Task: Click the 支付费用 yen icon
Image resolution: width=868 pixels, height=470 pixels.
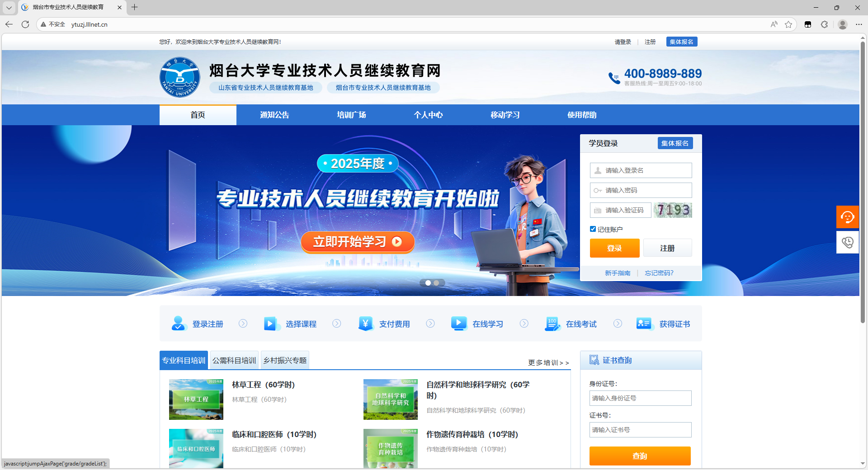Action: coord(365,324)
